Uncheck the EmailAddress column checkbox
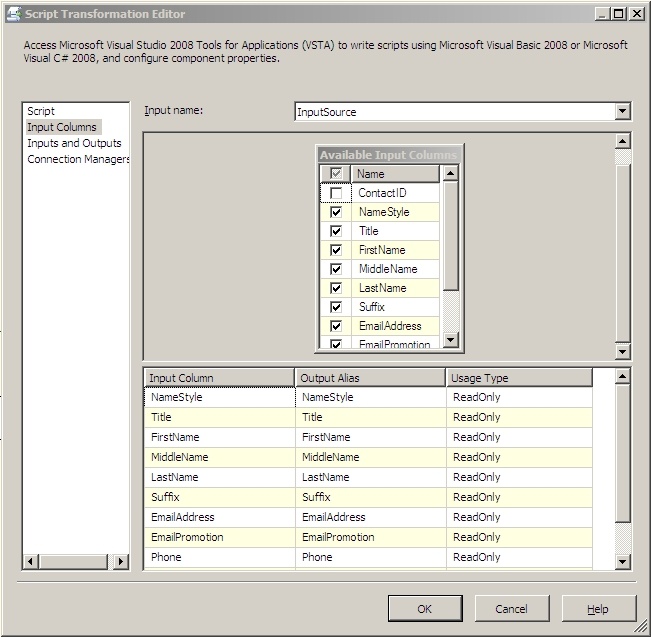 pos(335,326)
